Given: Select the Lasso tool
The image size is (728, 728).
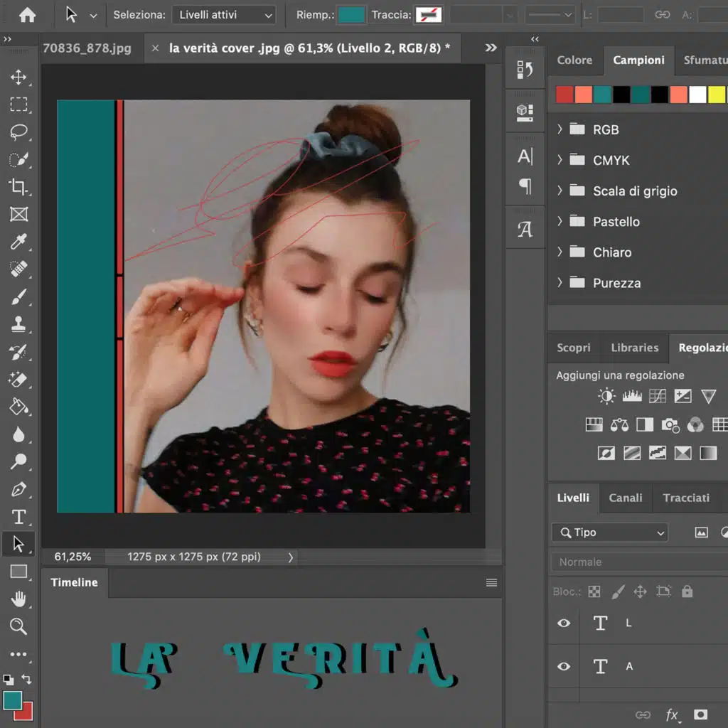Looking at the screenshot, I should (x=18, y=132).
